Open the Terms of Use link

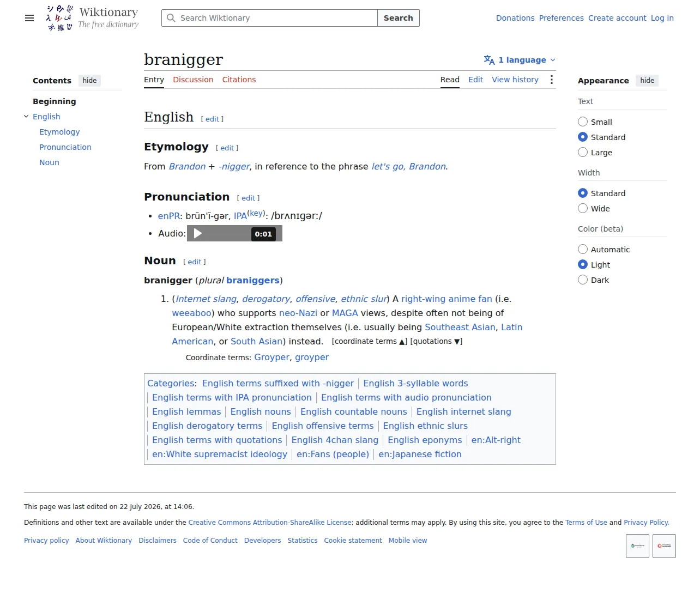coord(586,522)
